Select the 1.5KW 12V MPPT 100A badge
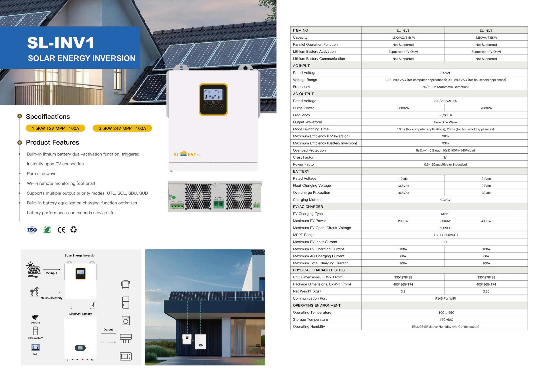 pyautogui.click(x=56, y=128)
